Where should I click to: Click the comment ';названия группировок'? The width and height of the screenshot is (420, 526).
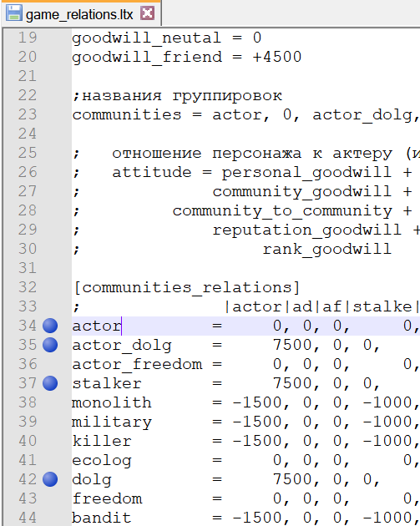click(x=177, y=97)
